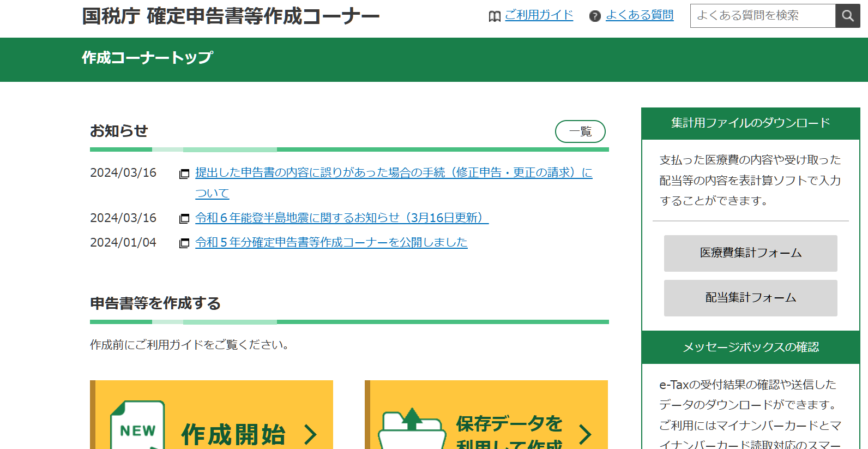Open the よくある質問 link

[x=640, y=15]
